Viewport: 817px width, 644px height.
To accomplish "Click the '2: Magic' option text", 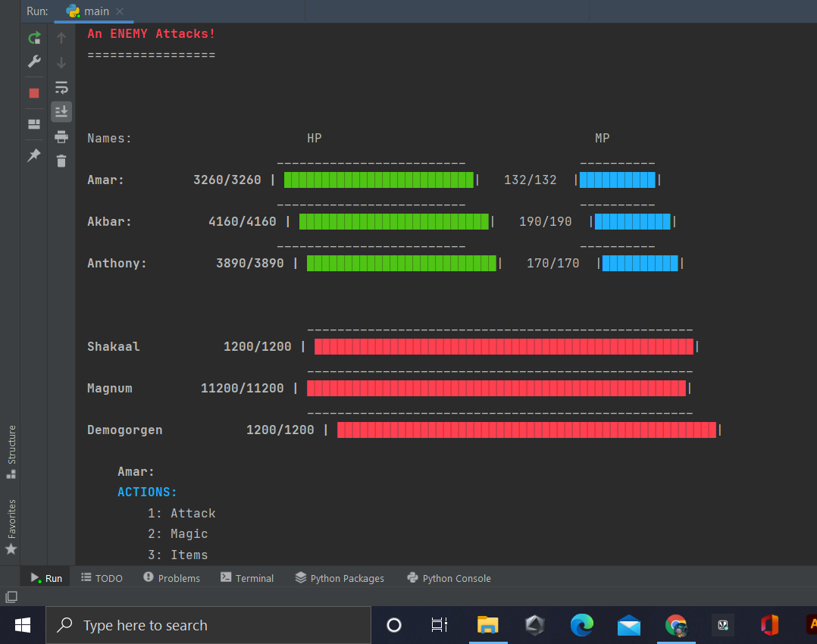I will click(x=177, y=534).
